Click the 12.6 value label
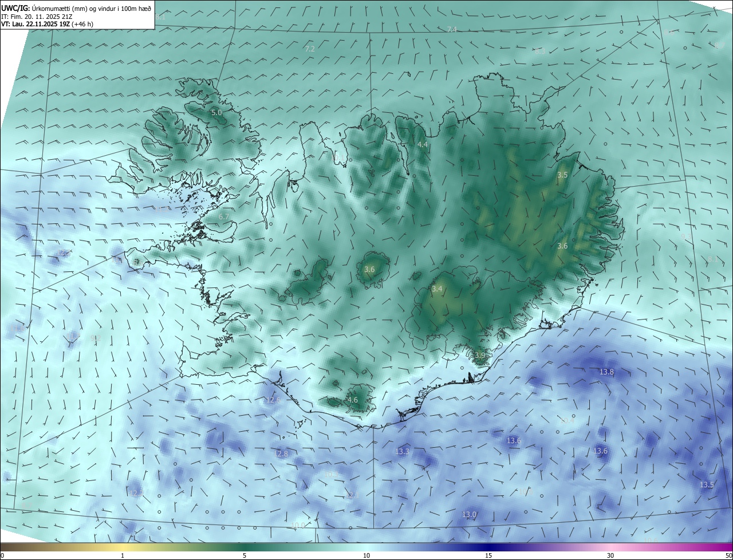Image resolution: width=733 pixels, height=560 pixels. pos(273,400)
